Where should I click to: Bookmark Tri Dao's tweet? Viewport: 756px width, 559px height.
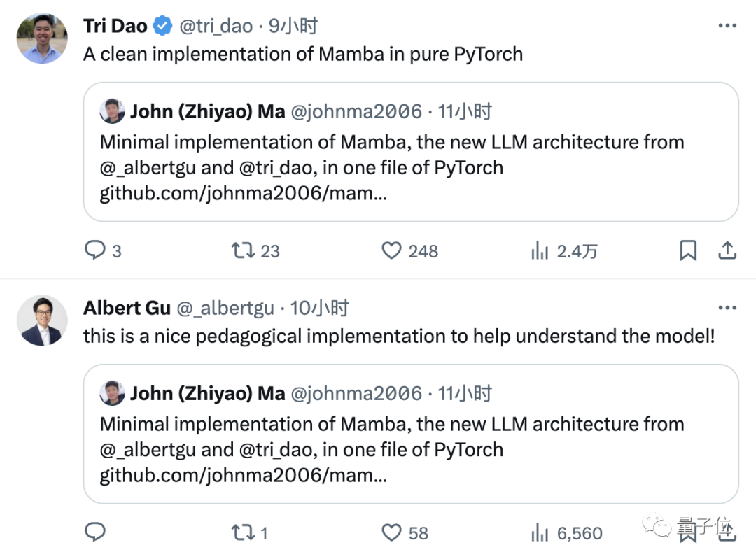[688, 250]
